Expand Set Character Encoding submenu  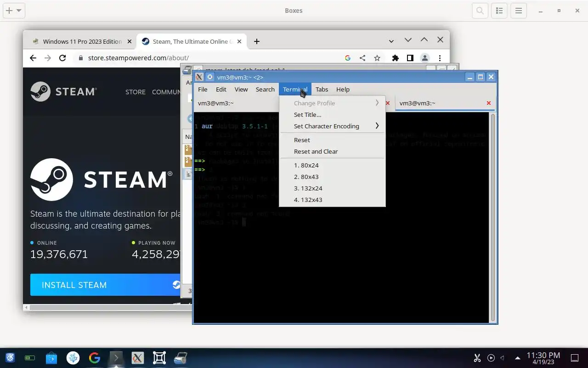(332, 126)
